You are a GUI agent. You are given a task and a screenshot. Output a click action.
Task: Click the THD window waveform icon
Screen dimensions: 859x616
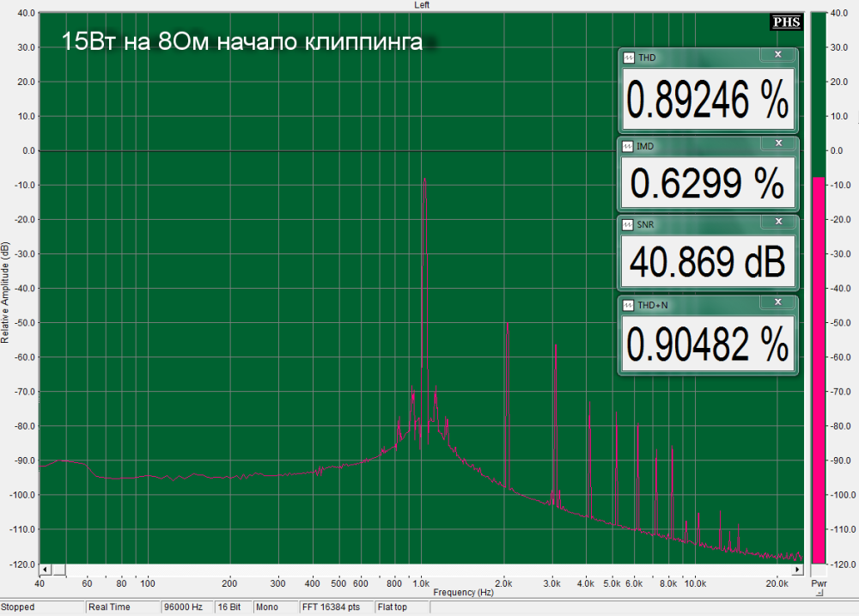[x=628, y=58]
